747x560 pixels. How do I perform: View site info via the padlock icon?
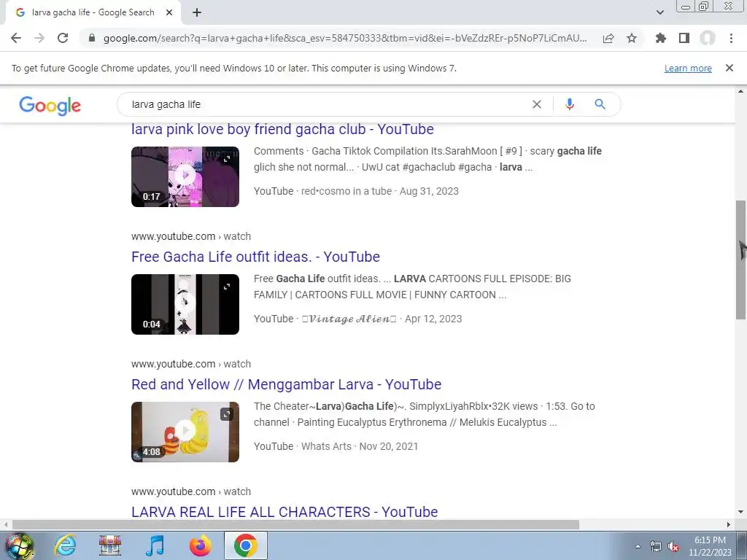pos(92,38)
